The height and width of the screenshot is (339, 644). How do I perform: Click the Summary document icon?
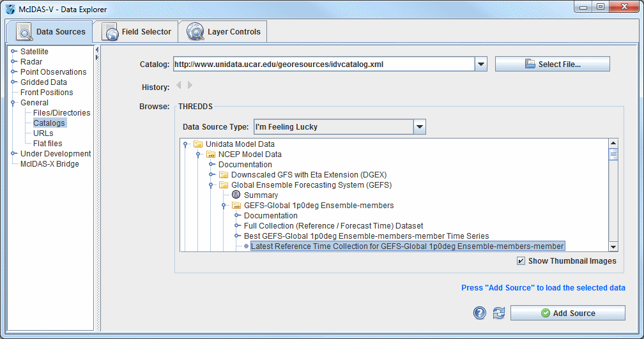(236, 195)
